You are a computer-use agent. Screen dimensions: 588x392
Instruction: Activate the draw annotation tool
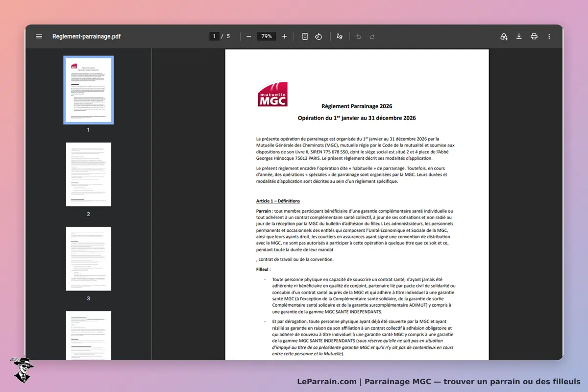[340, 36]
